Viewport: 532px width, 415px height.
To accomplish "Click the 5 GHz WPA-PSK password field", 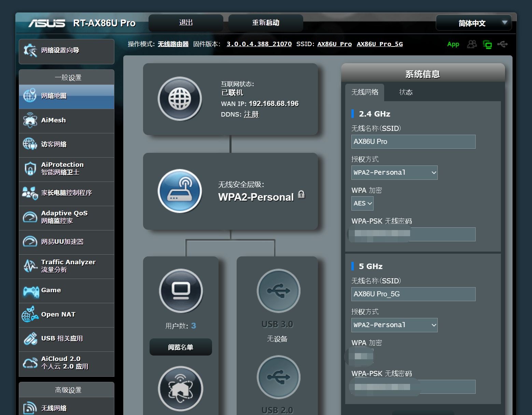I will (413, 387).
